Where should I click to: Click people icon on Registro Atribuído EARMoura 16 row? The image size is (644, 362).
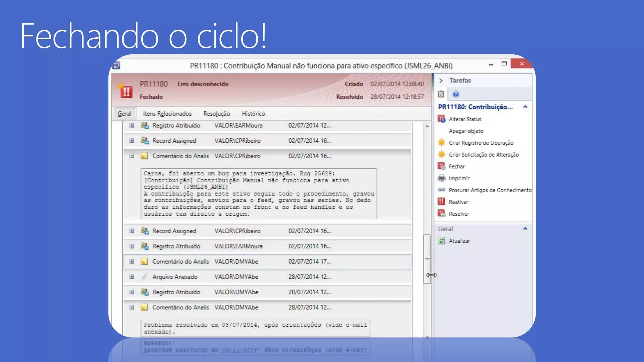145,246
